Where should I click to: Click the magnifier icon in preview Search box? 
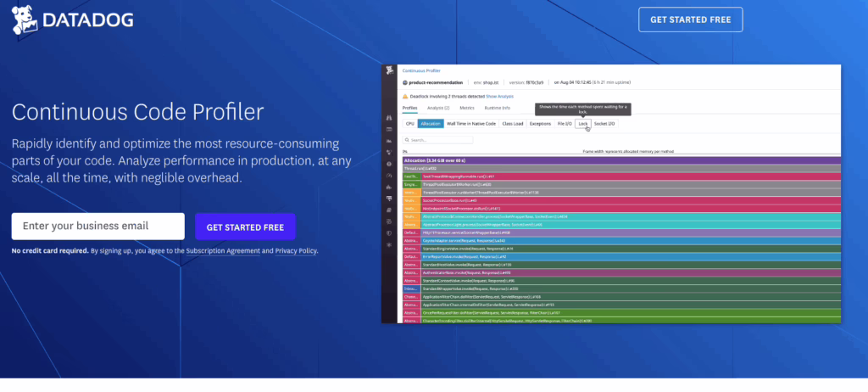pos(407,140)
